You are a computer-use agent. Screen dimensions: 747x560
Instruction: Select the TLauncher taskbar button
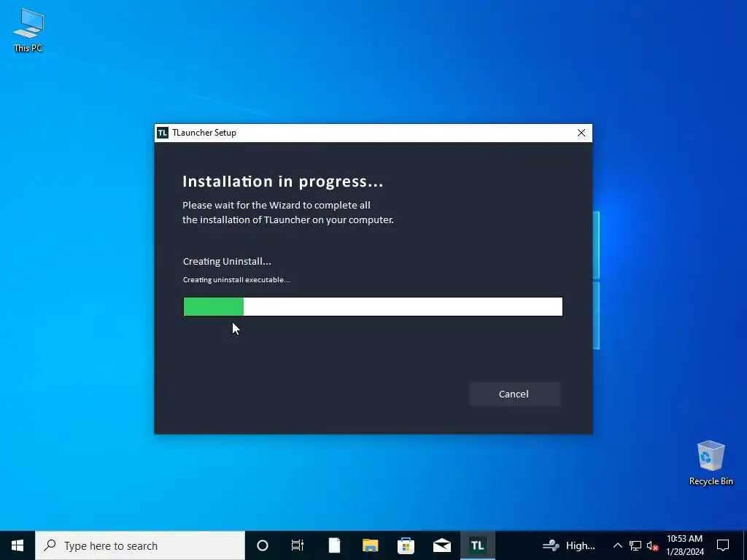(478, 545)
